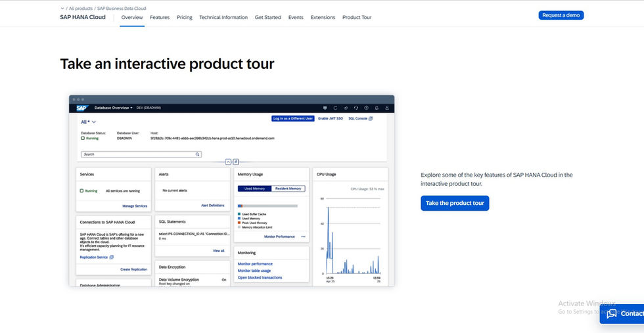Click the SAP logo in dashboard
Image resolution: width=644 pixels, height=333 pixels.
81,108
